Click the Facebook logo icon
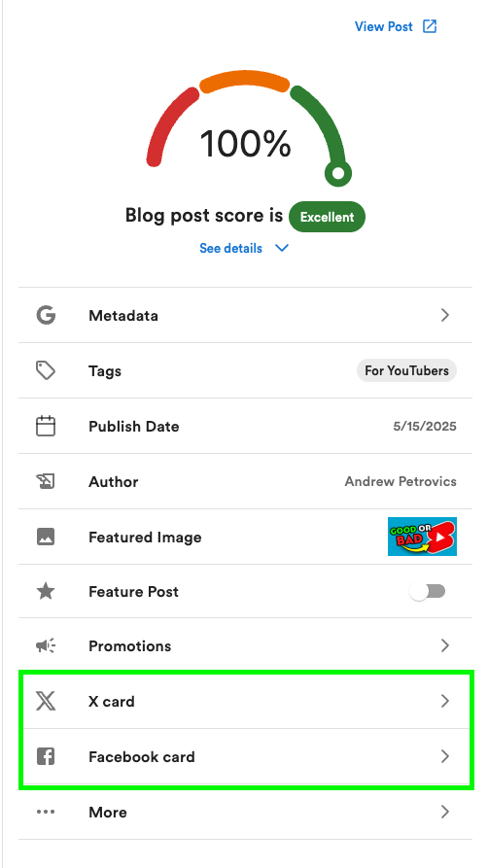Screen dimensions: 488x868 click(x=46, y=756)
